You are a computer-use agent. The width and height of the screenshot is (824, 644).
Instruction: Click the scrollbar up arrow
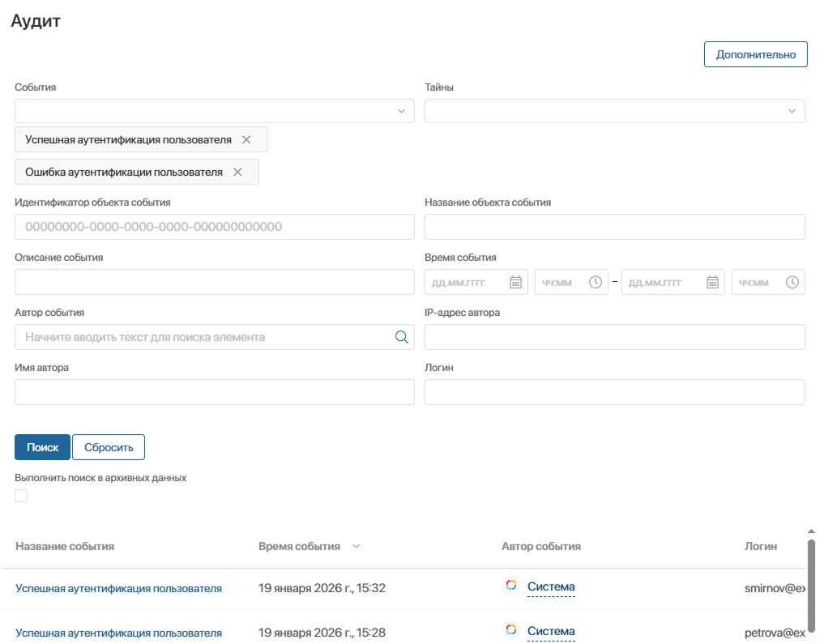[811, 531]
